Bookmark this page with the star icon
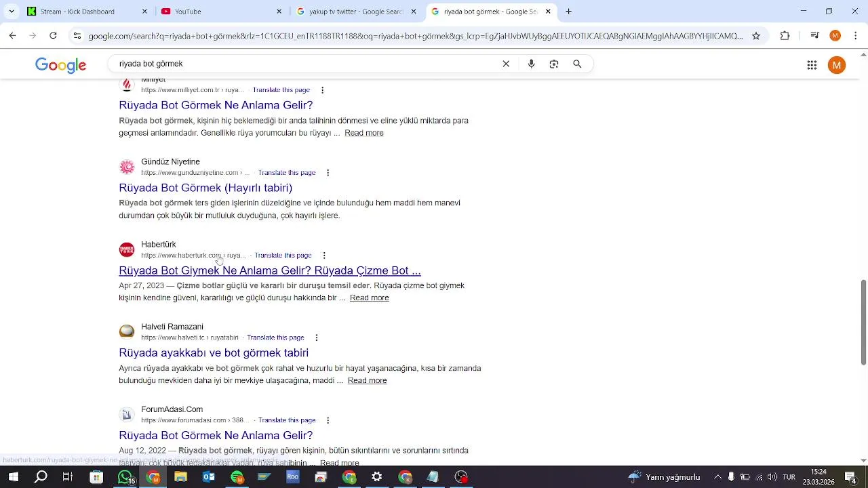The image size is (868, 488). pyautogui.click(x=756, y=36)
